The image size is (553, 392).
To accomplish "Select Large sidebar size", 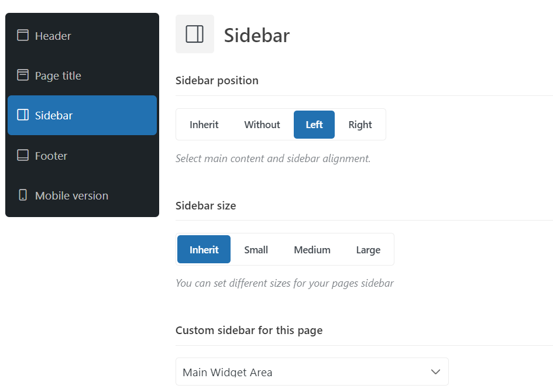I will click(x=368, y=250).
